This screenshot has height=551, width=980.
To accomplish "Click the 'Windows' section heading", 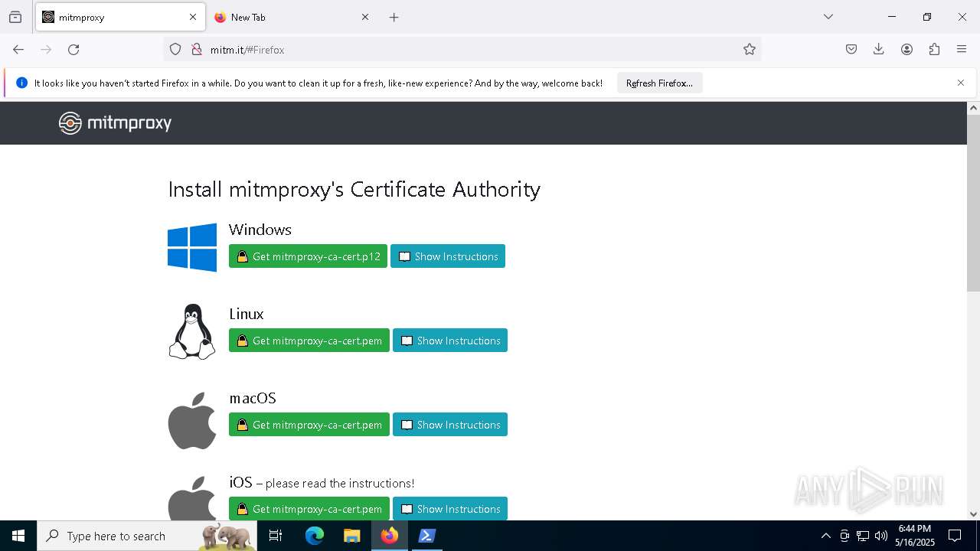I will click(x=260, y=230).
